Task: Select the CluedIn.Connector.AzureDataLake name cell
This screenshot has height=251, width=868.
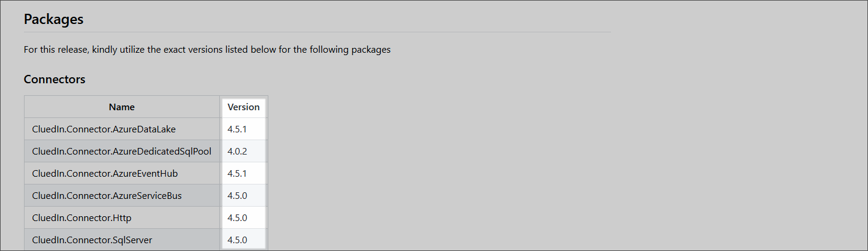Action: point(104,129)
